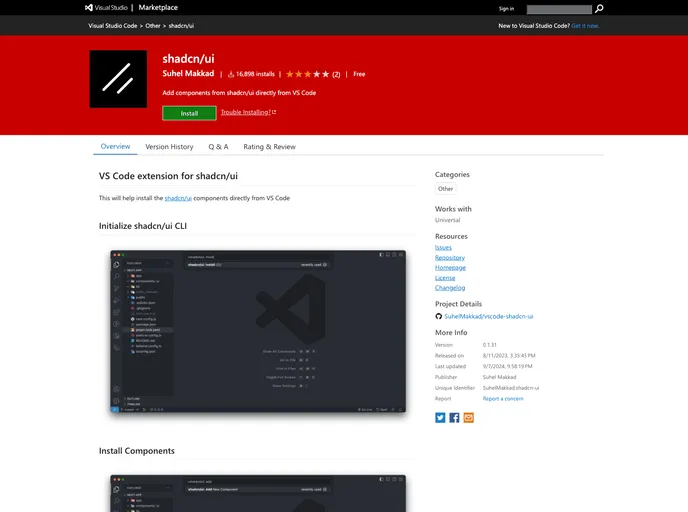
Task: Install the shadcn/ui extension
Action: pos(189,113)
